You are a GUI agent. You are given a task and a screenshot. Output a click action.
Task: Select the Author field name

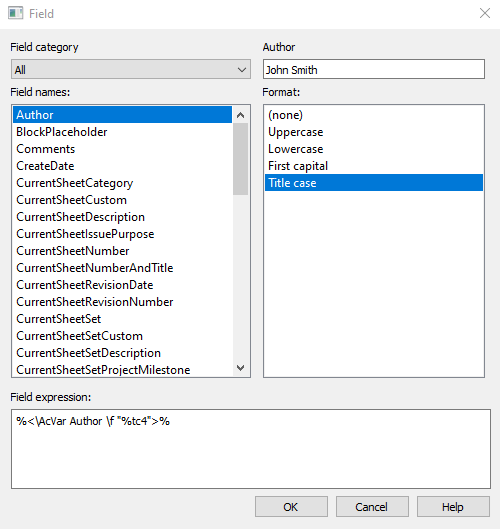[122, 115]
